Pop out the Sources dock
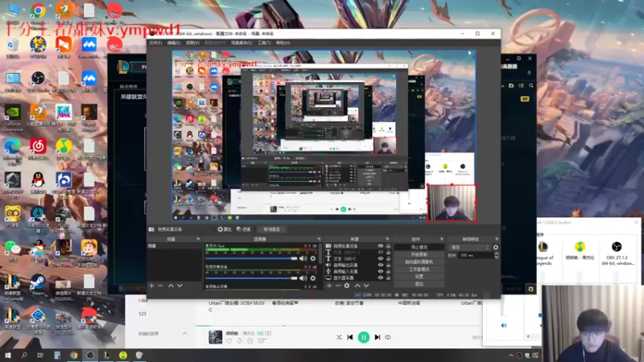Image resolution: width=644 pixels, height=362 pixels. tap(387, 239)
